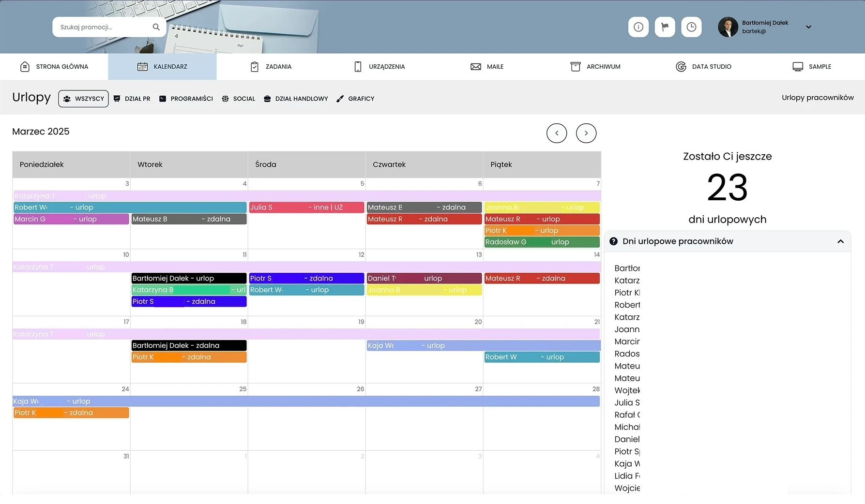Click the clock history icon

[691, 27]
